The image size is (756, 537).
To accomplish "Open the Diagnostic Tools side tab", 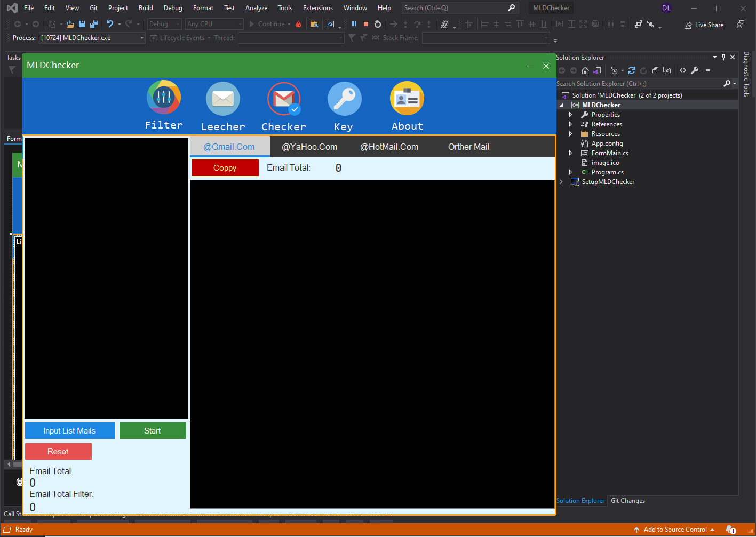I will click(746, 74).
